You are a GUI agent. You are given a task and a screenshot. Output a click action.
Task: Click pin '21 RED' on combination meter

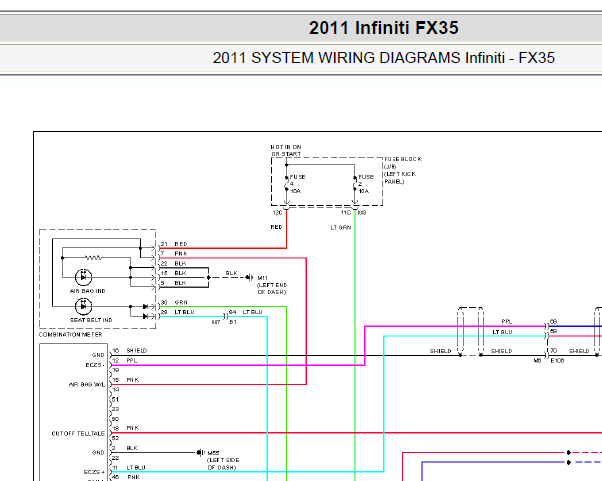(174, 244)
